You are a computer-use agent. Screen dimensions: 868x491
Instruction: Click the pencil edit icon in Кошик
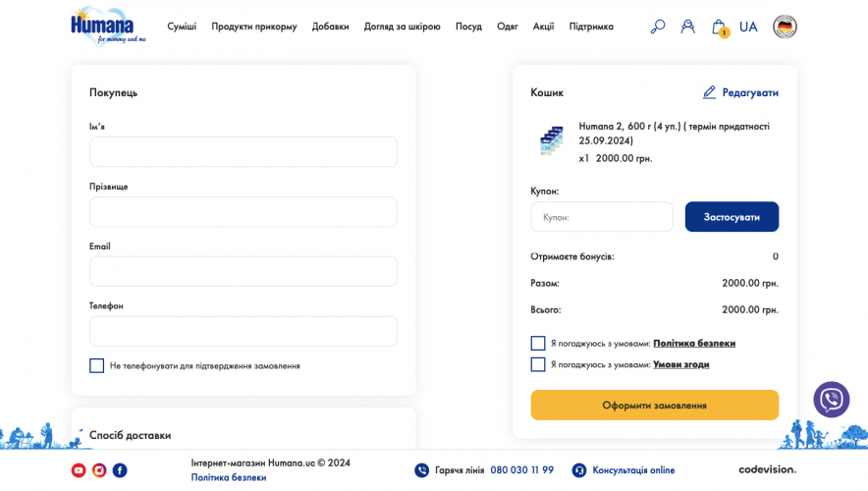[709, 92]
